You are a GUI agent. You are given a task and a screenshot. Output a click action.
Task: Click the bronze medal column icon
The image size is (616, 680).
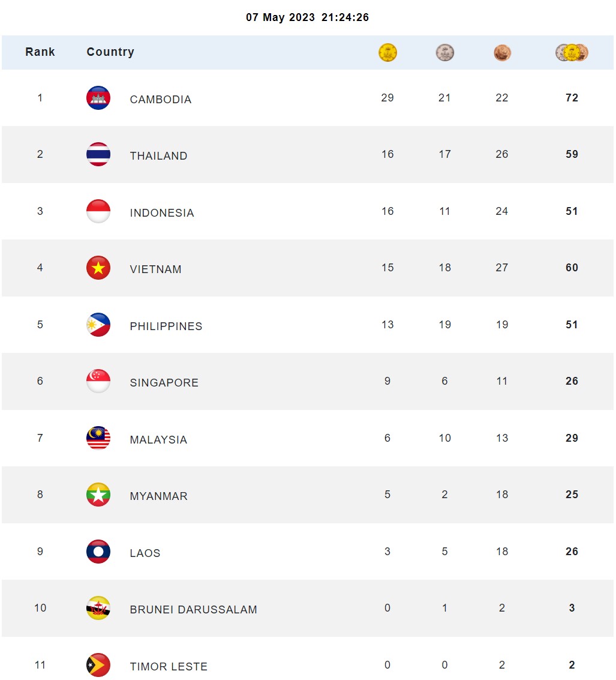502,52
